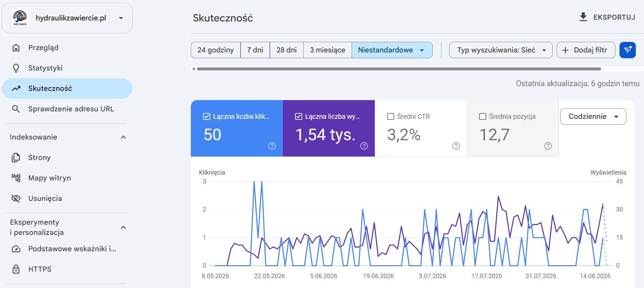
Task: Click the Strony pages icon
Action: click(x=16, y=158)
